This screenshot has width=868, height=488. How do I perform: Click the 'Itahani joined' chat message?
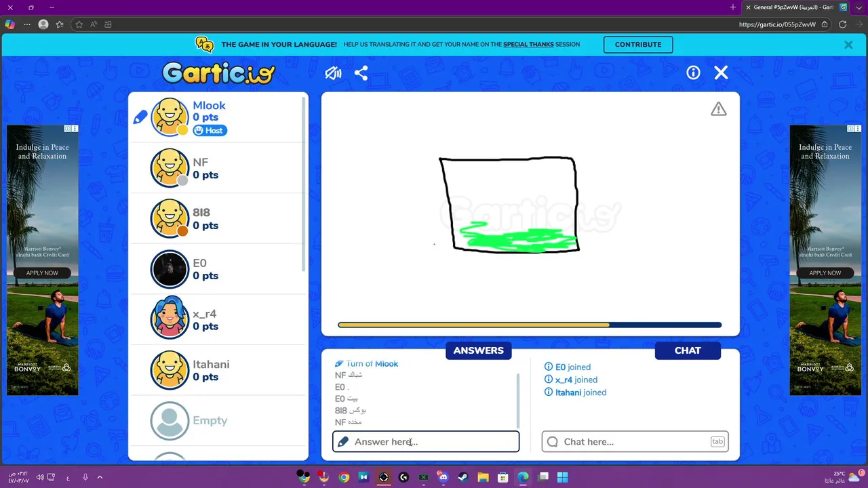(x=576, y=392)
